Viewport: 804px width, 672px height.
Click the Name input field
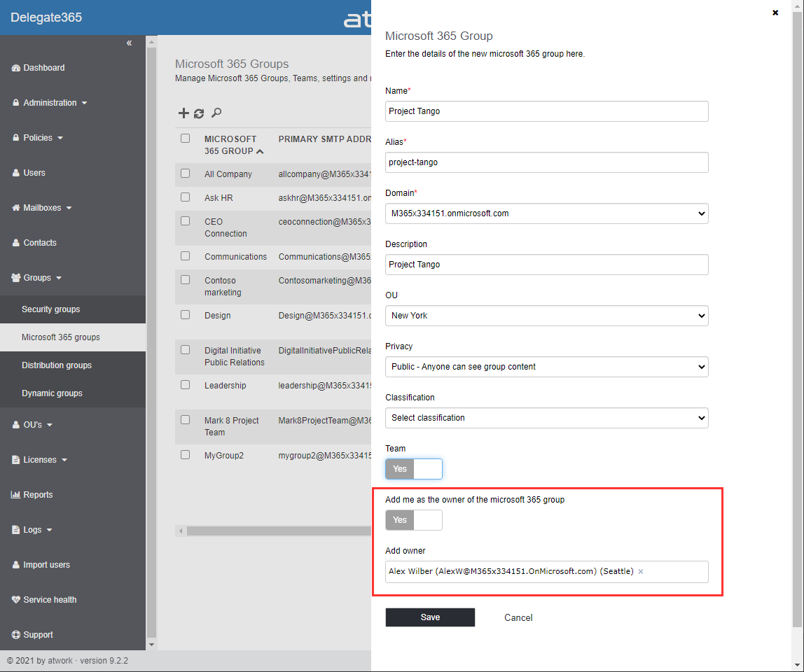pos(546,111)
